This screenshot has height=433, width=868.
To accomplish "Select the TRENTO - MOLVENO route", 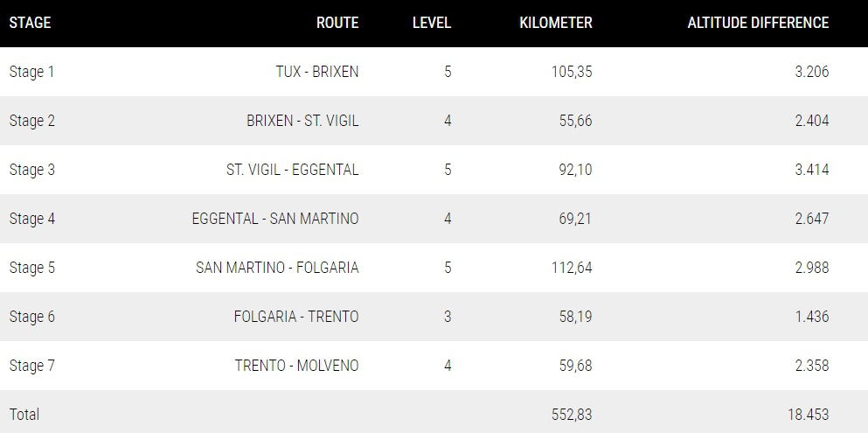I will [x=296, y=366].
